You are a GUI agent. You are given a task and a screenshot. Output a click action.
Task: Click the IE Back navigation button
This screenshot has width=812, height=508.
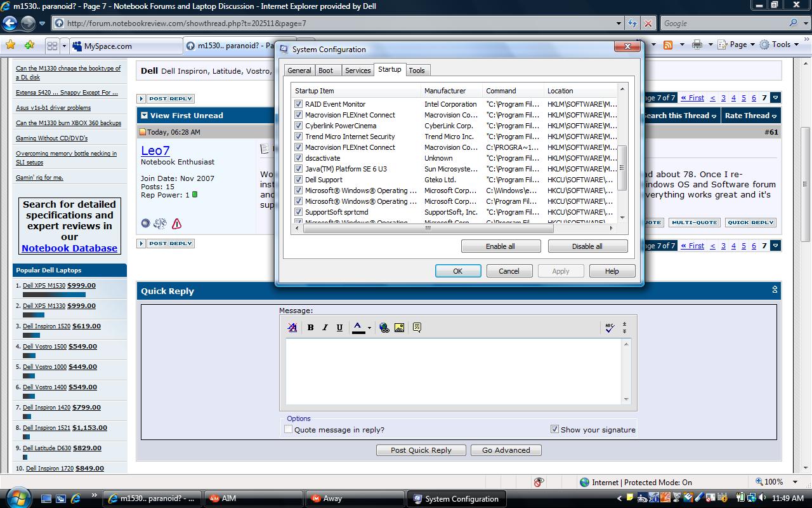tap(10, 23)
